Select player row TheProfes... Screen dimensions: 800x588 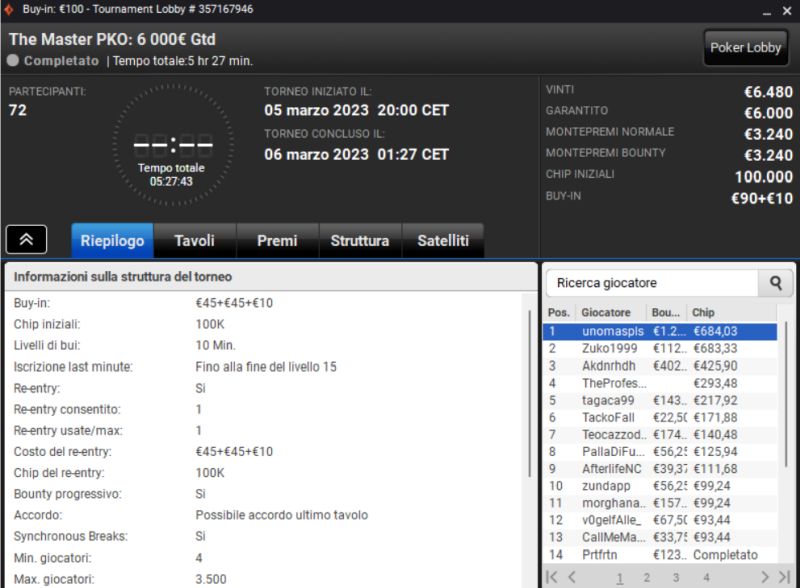pos(660,383)
